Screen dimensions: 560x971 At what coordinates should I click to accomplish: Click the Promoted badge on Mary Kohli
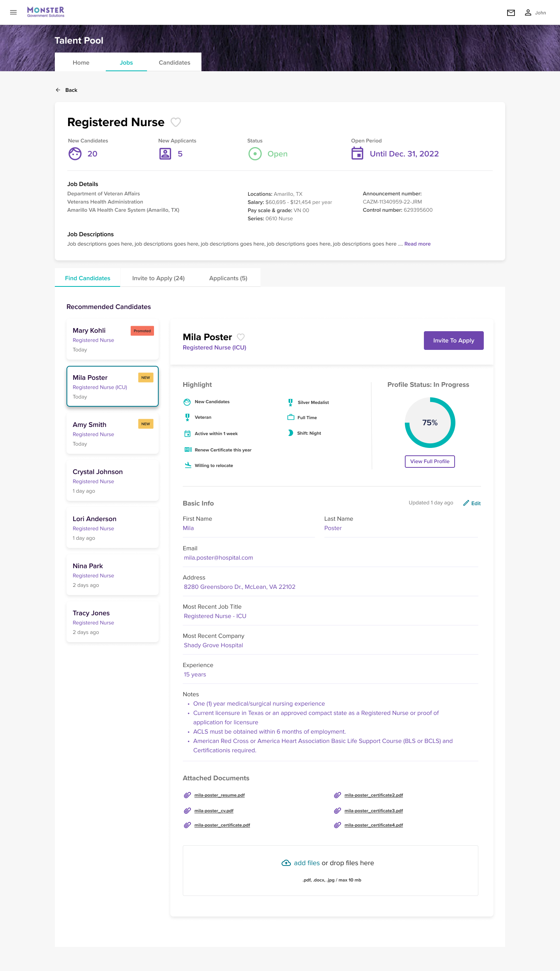point(142,331)
